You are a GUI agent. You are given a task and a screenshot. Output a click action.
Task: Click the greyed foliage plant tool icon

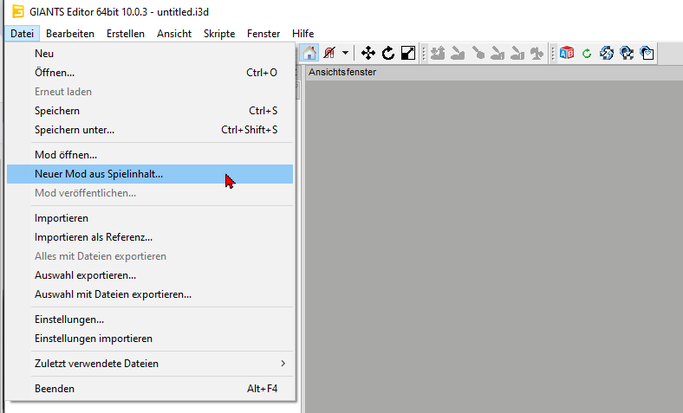click(x=537, y=53)
